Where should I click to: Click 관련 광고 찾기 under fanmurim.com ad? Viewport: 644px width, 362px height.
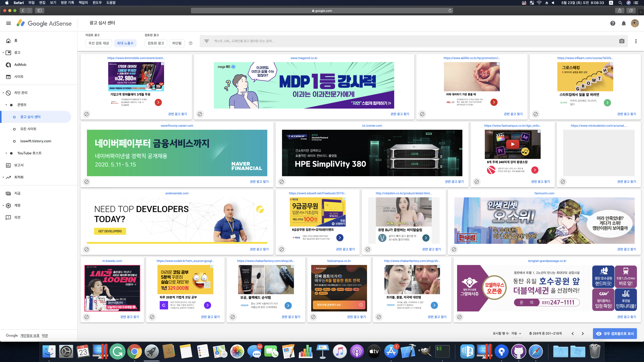(x=626, y=249)
